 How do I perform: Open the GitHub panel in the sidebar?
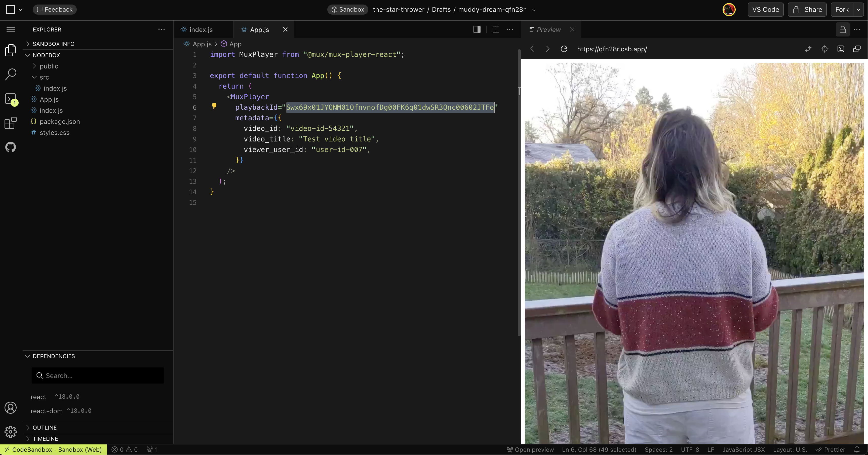point(11,147)
